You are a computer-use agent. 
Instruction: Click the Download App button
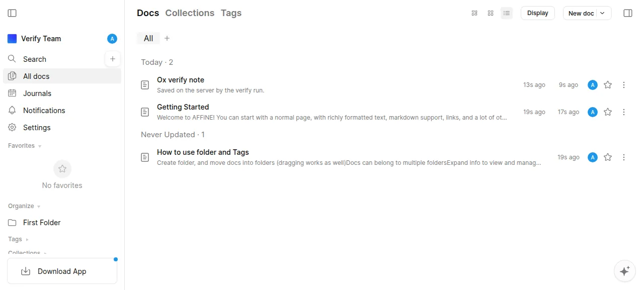[62, 271]
